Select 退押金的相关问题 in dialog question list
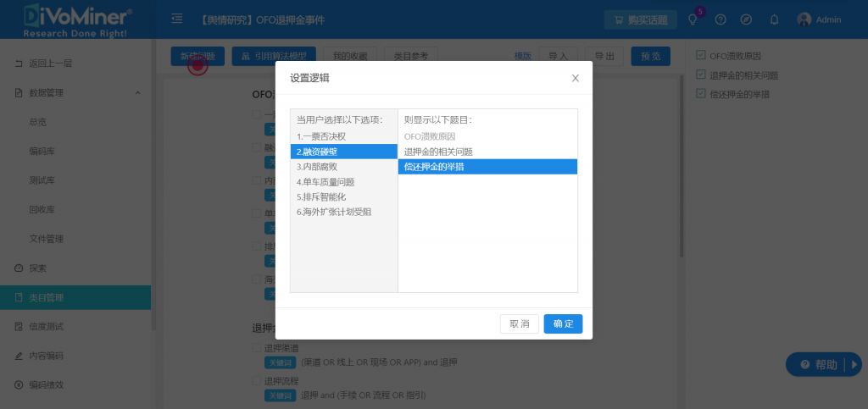868x409 pixels. 487,152
